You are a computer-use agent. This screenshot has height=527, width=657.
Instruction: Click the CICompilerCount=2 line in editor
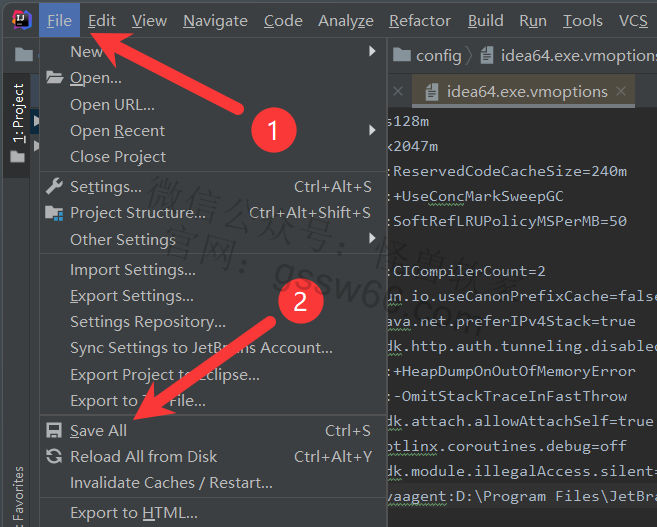click(470, 271)
